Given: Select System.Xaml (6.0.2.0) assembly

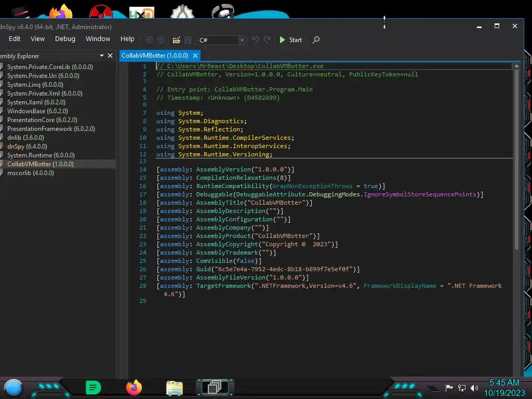Looking at the screenshot, I should (x=36, y=102).
